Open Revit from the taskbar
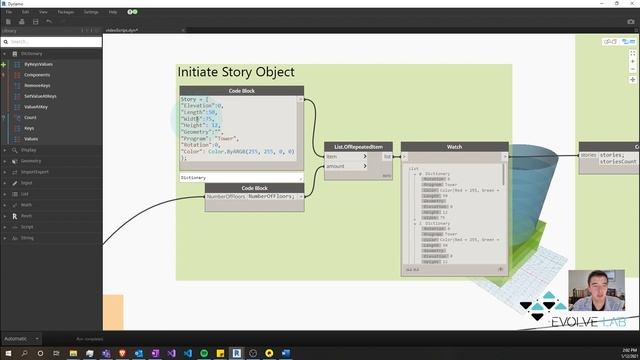The width and height of the screenshot is (640, 360). pyautogui.click(x=236, y=353)
